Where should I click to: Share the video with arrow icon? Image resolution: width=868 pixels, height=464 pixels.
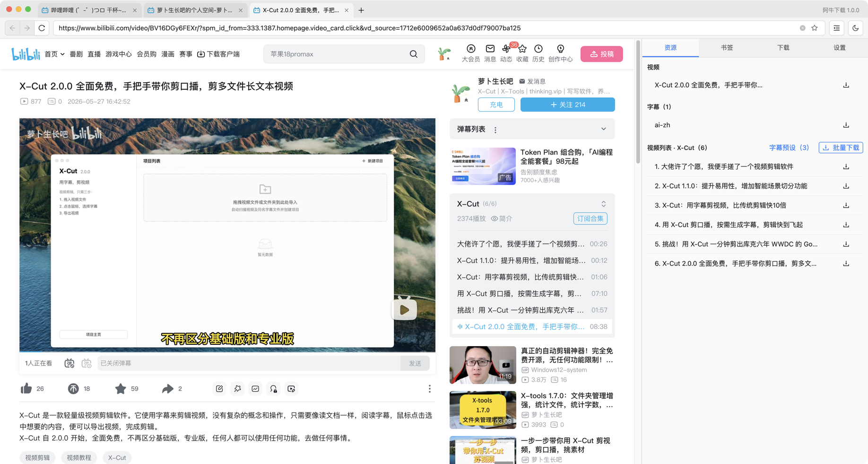[167, 389]
